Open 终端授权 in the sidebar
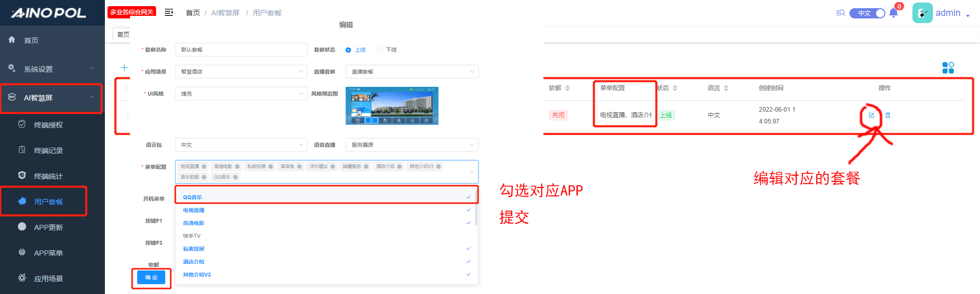This screenshot has width=980, height=294. (48, 125)
